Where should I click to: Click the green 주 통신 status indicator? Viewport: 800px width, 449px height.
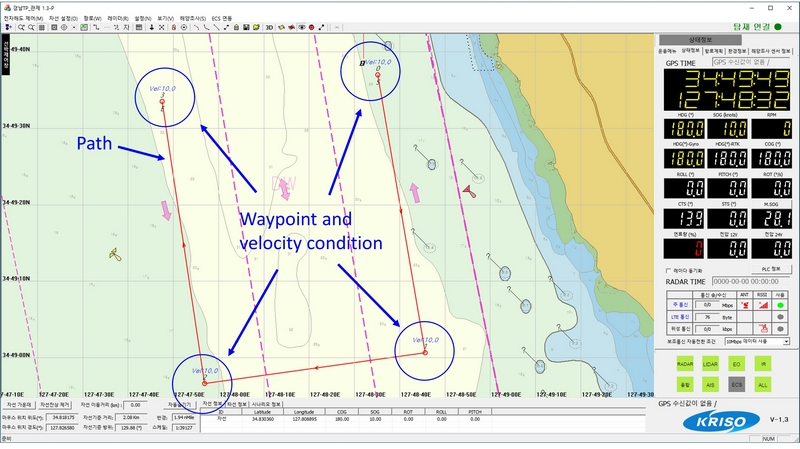click(780, 305)
